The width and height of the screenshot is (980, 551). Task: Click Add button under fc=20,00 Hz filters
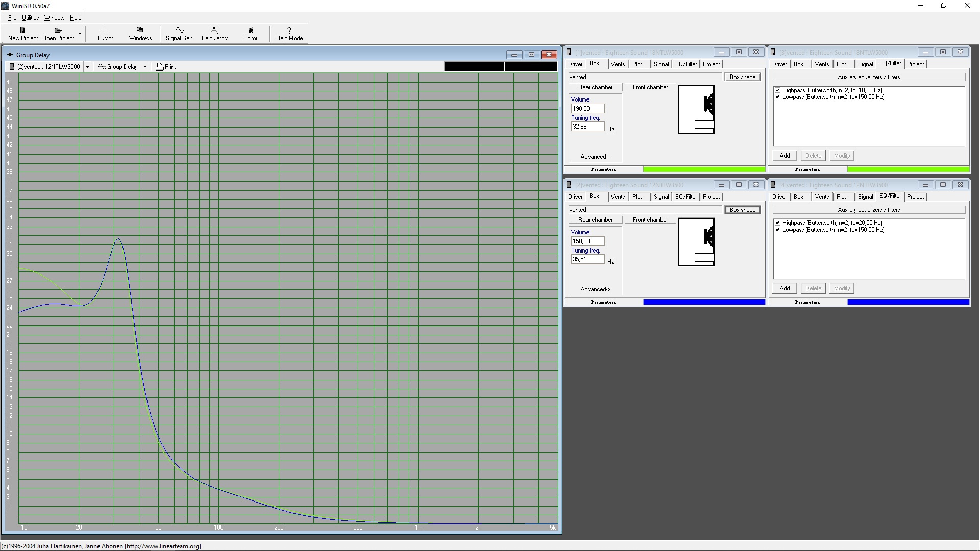tap(785, 288)
